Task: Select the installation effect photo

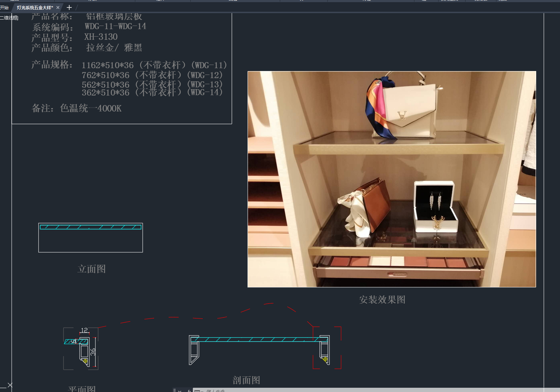Action: point(391,179)
